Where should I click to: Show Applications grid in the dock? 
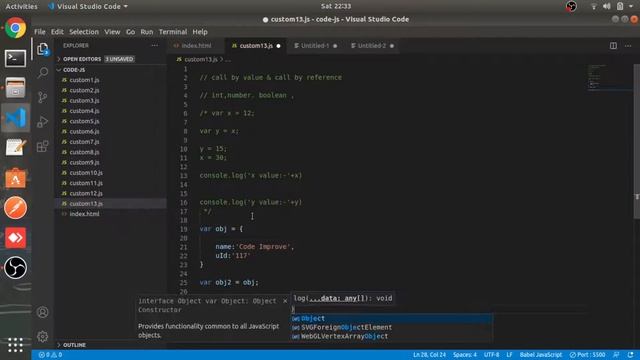coord(16,345)
